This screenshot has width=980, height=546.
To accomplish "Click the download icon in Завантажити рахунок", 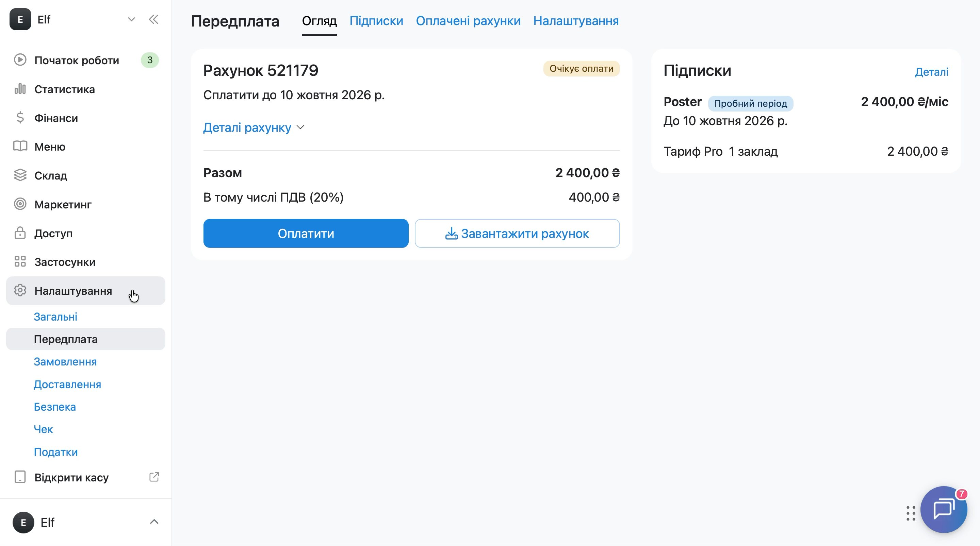I will coord(451,234).
